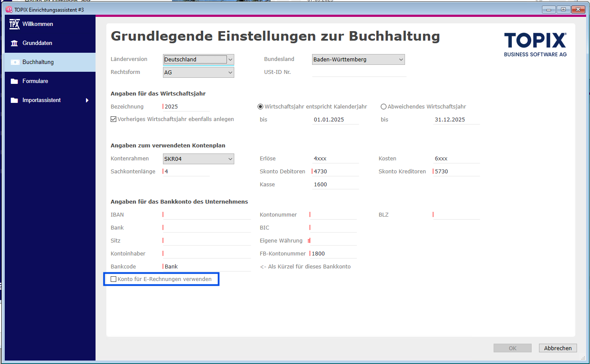Viewport: 590px width, 364px height.
Task: Click the Skonto Kreditoren field 5730
Action: point(456,172)
